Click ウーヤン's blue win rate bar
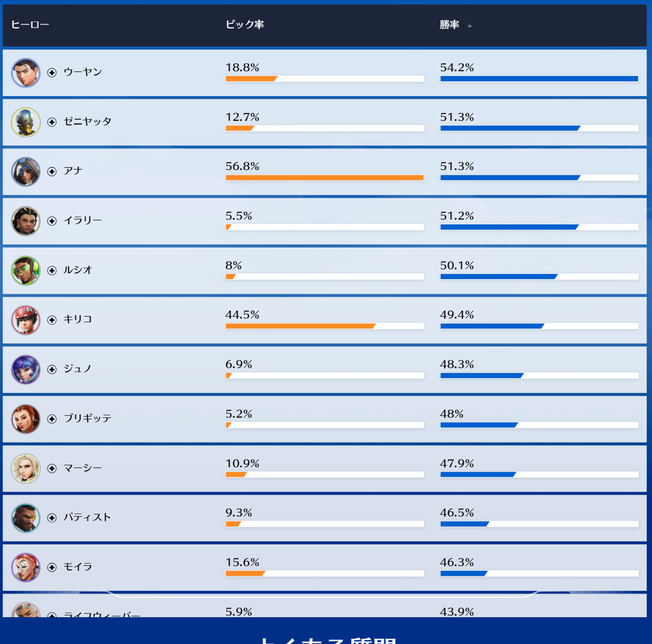This screenshot has width=652, height=644. pyautogui.click(x=539, y=79)
